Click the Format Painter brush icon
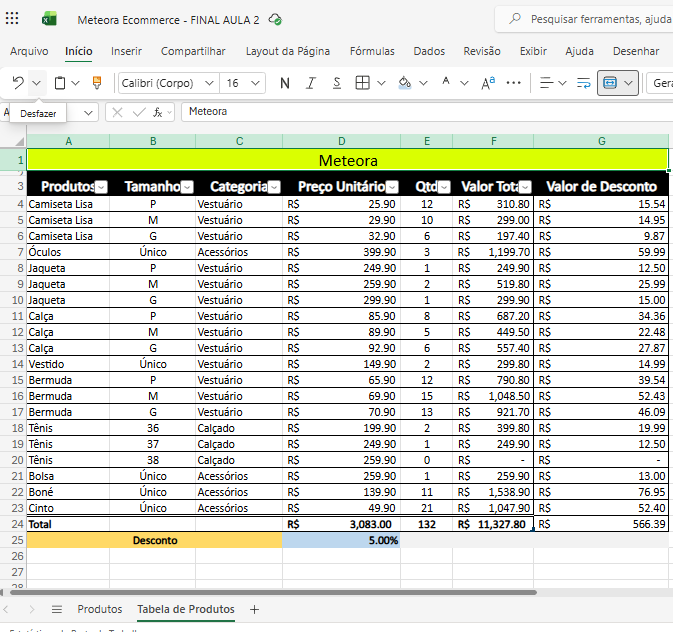The image size is (673, 632). tap(97, 83)
